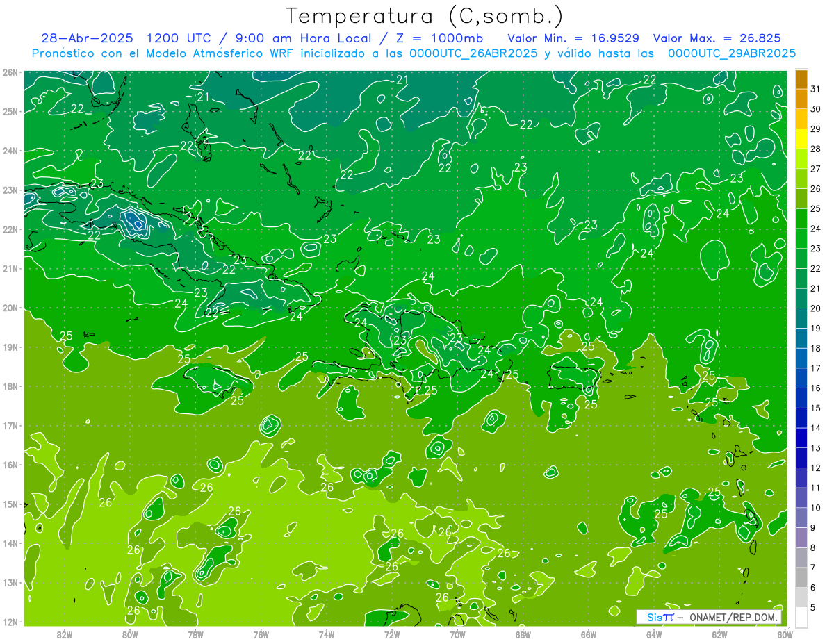This screenshot has width=834, height=644.
Task: Click the number 5 on the color legend
Action: tap(813, 607)
